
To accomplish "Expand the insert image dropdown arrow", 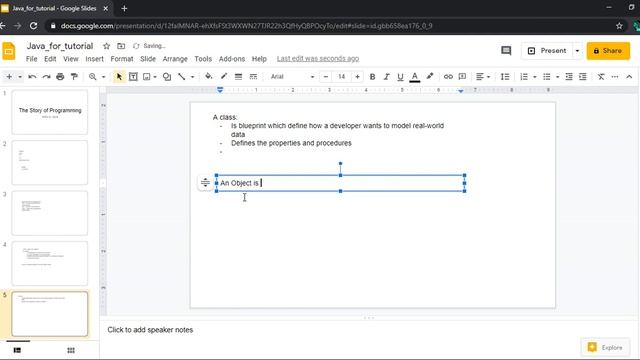I will click(x=155, y=77).
